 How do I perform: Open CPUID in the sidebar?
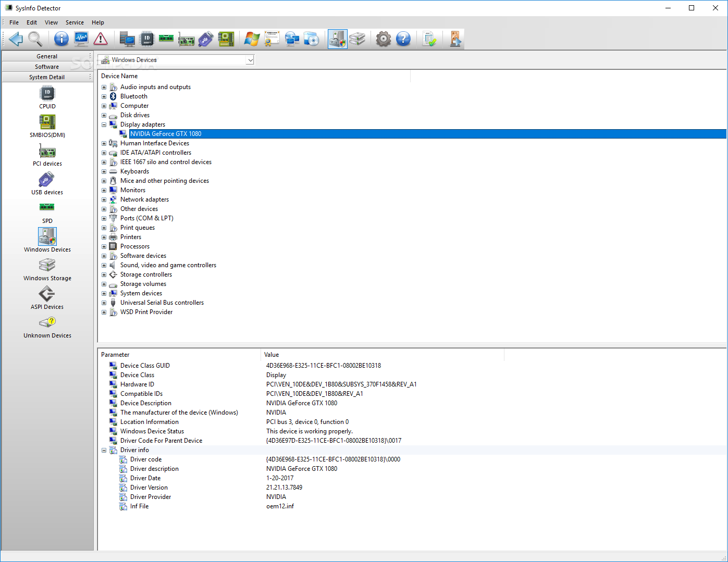pos(47,97)
